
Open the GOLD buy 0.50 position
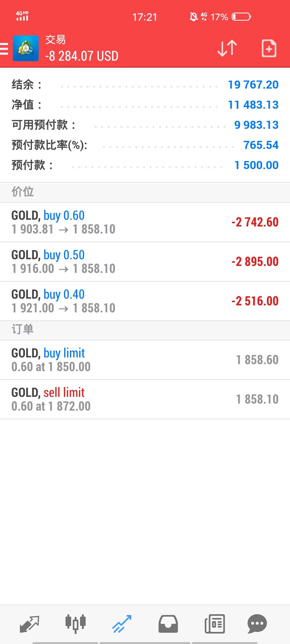145,262
